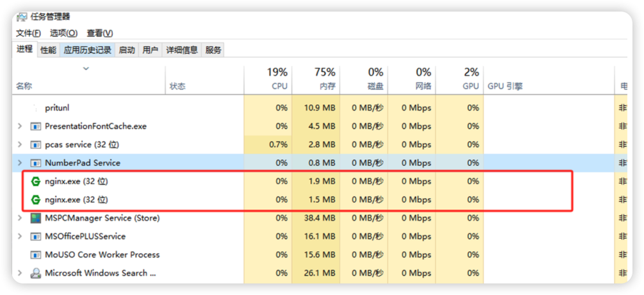Screen dimensions: 644x295
Task: Click the 0.8 MB memory value
Action: (322, 163)
